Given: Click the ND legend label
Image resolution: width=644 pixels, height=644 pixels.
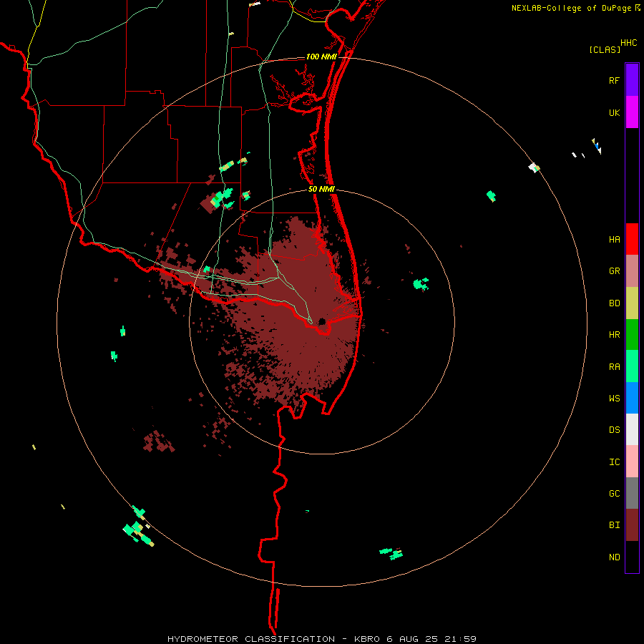Looking at the screenshot, I should pos(614,557).
